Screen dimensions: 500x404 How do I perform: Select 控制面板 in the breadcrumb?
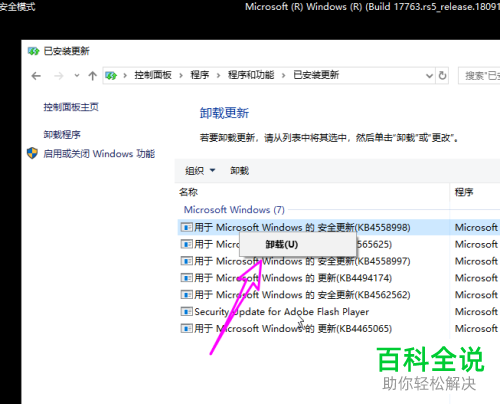(x=153, y=75)
